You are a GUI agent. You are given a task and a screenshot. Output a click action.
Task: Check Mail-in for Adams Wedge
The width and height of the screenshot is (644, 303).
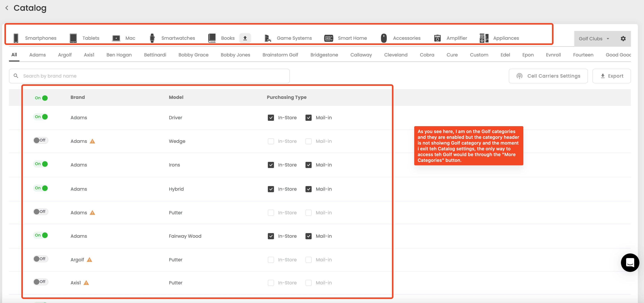(309, 141)
